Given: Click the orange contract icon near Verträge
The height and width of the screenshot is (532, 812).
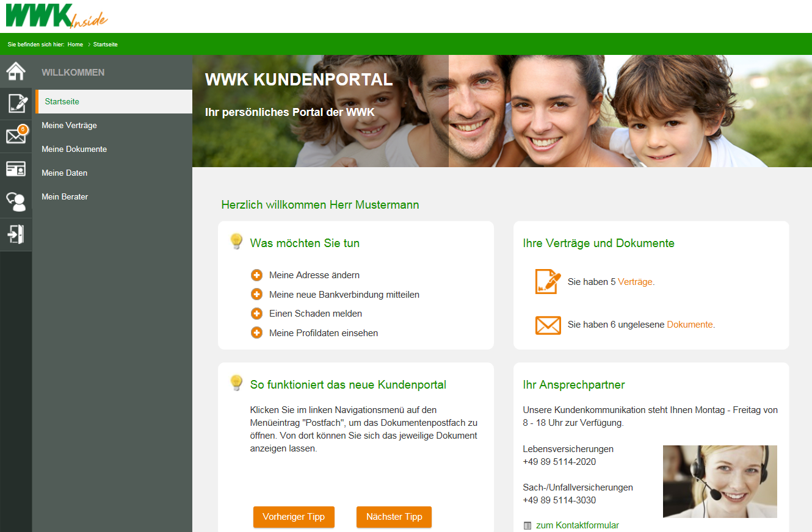Looking at the screenshot, I should point(548,281).
